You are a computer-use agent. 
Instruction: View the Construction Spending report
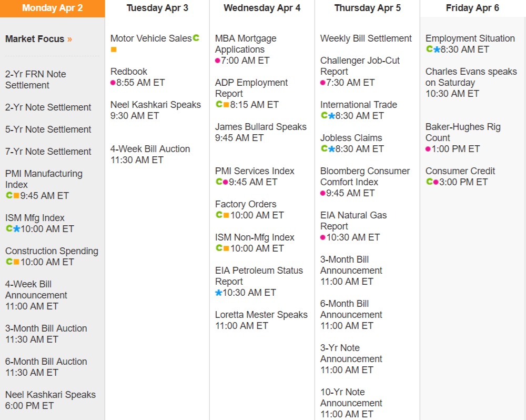pos(52,251)
